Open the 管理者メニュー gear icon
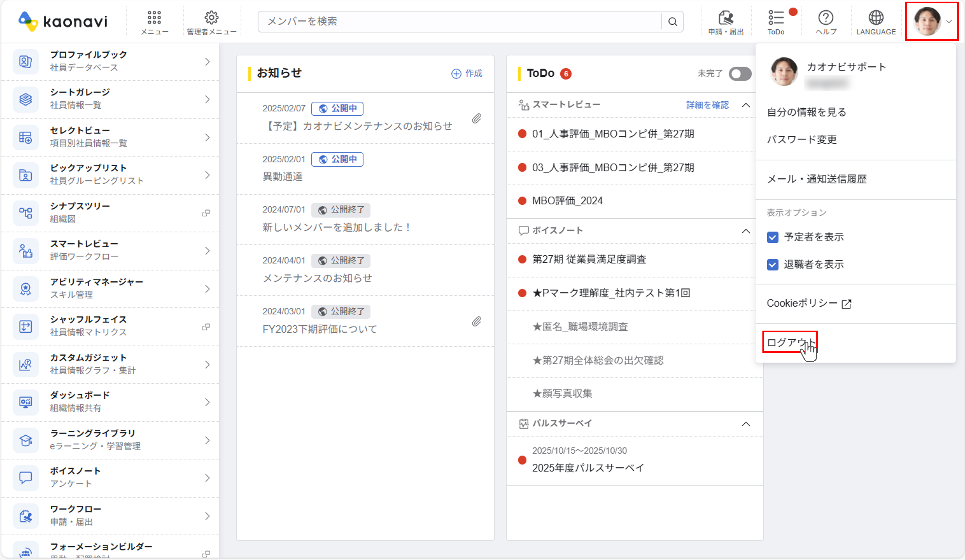965x560 pixels. click(x=211, y=18)
